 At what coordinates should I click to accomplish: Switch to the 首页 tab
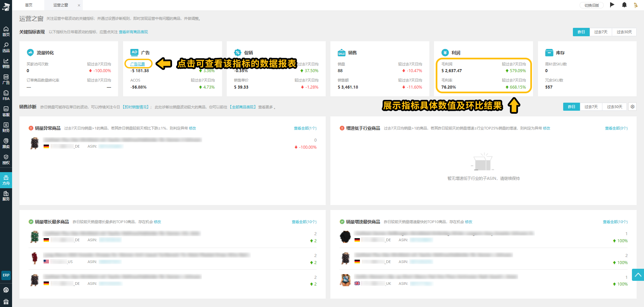(29, 5)
